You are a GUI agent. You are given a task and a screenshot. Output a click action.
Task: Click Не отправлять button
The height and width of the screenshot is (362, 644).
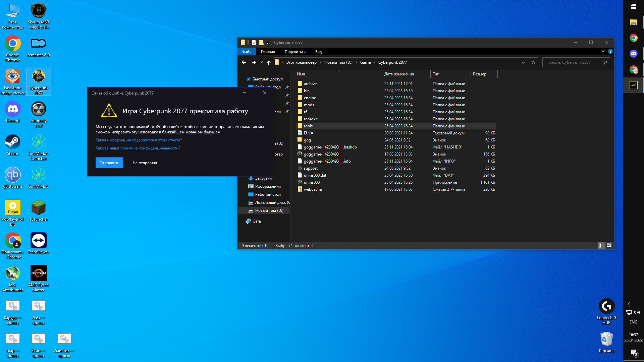tap(146, 163)
